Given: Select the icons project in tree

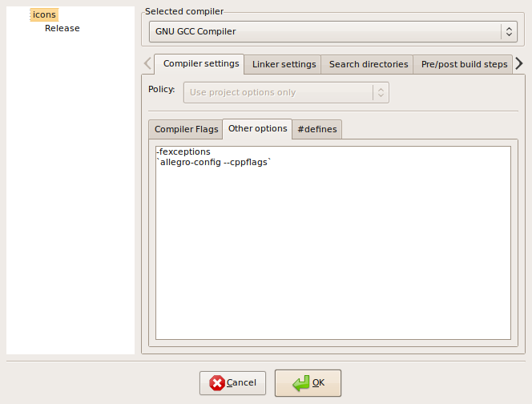Looking at the screenshot, I should (x=44, y=14).
